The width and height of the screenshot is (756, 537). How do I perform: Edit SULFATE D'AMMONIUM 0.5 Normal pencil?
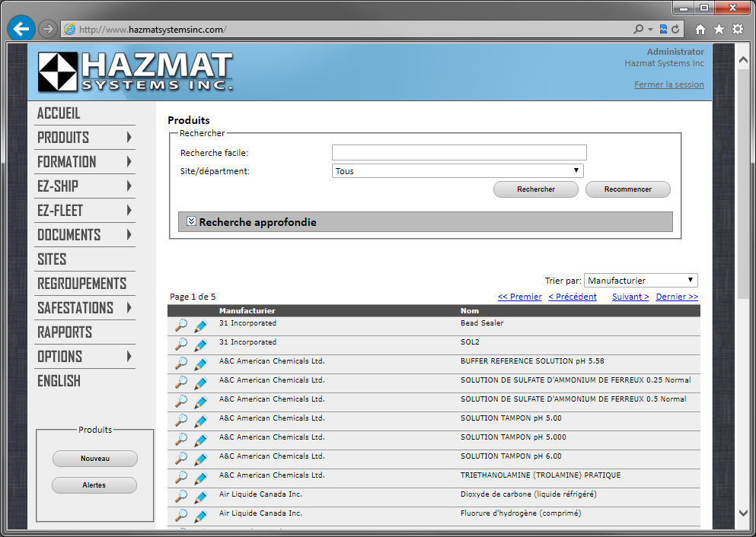[200, 402]
